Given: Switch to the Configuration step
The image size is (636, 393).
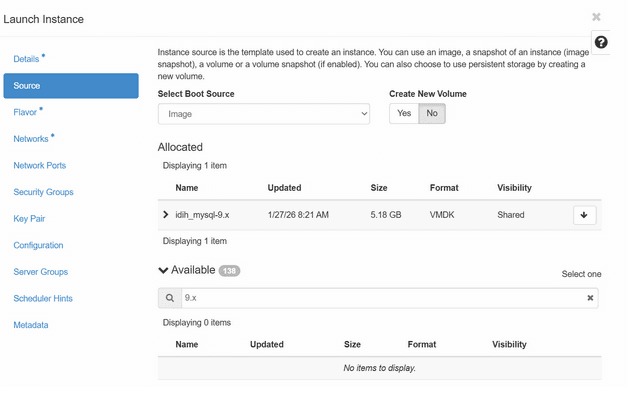Looking at the screenshot, I should coord(39,245).
